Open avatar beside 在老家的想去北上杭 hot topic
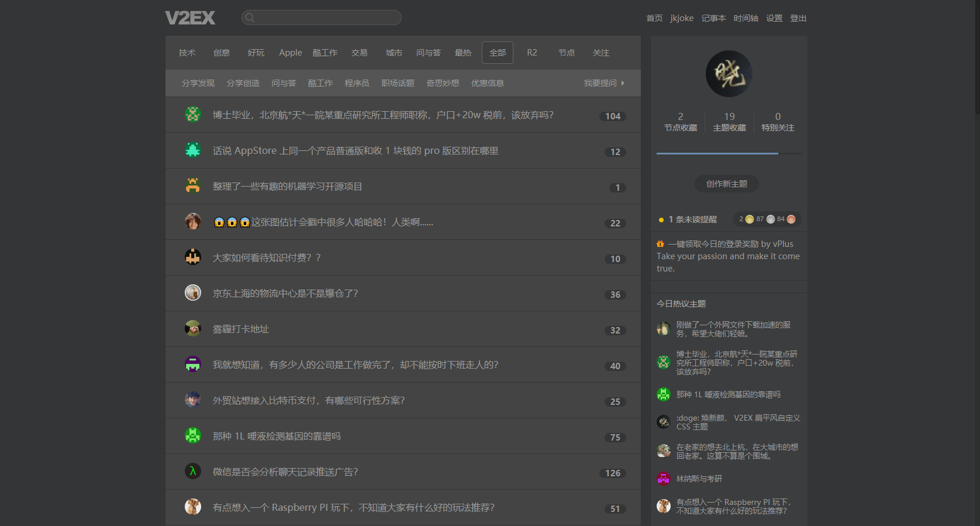The width and height of the screenshot is (980, 526). 664,451
